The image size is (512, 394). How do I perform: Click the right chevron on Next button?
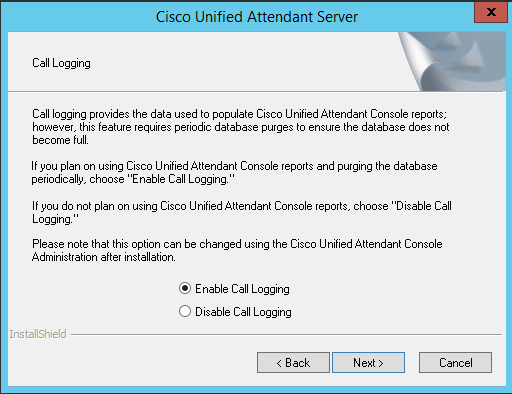381,363
